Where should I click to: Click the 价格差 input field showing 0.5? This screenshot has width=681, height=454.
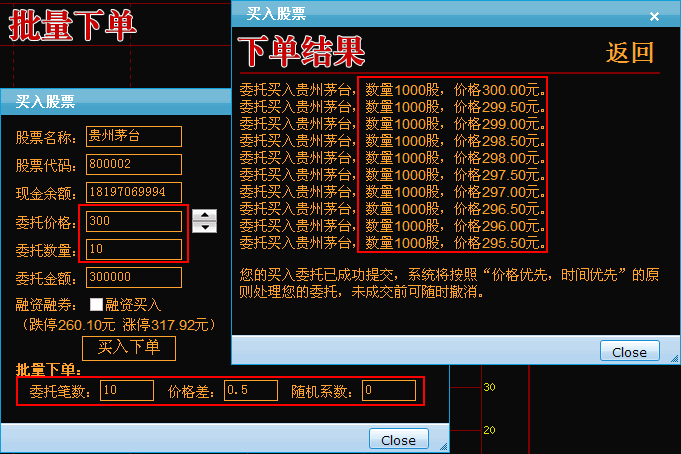(x=251, y=390)
